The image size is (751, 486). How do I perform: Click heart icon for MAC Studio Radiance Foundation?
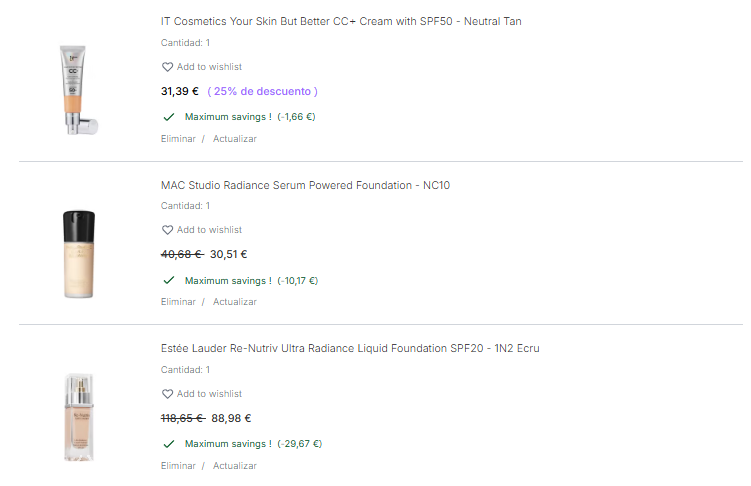[x=167, y=231]
